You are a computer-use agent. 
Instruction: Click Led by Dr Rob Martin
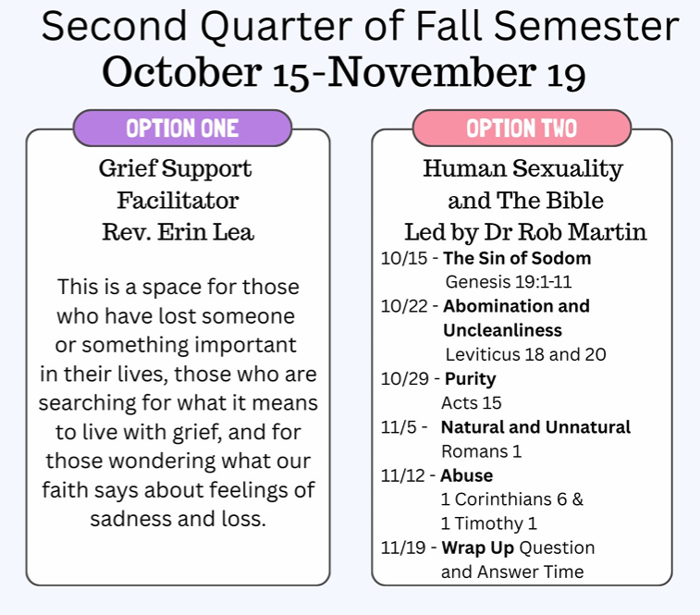[x=525, y=232]
